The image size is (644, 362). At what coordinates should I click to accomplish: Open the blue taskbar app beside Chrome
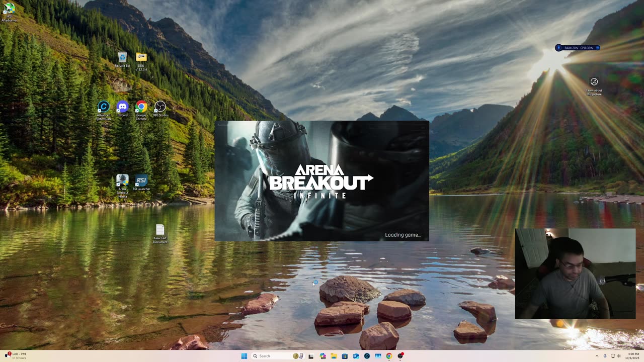[x=378, y=356]
